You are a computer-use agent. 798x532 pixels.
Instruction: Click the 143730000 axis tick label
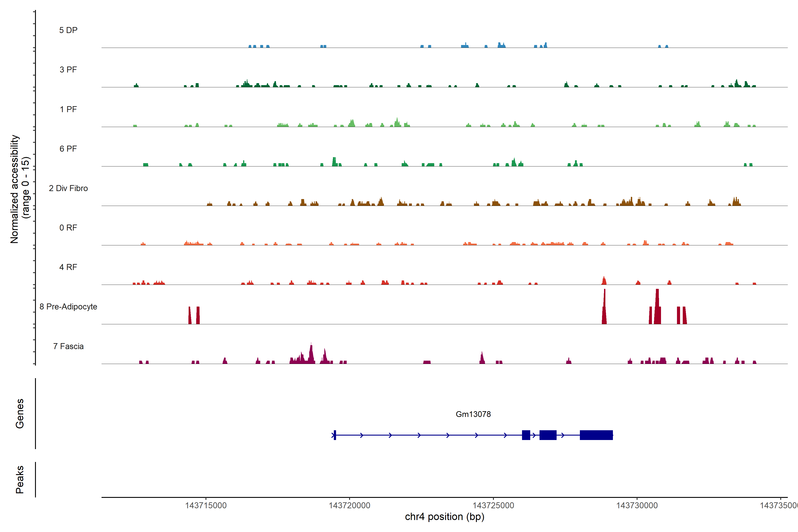point(637,505)
